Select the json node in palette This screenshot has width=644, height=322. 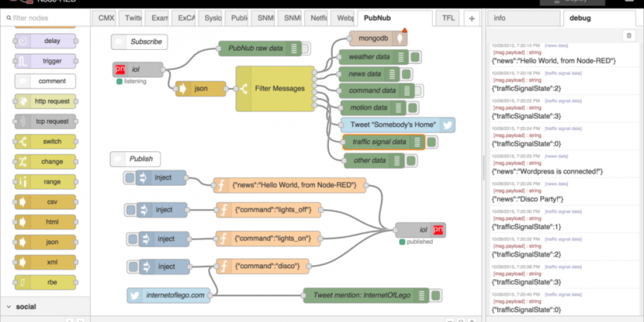45,242
